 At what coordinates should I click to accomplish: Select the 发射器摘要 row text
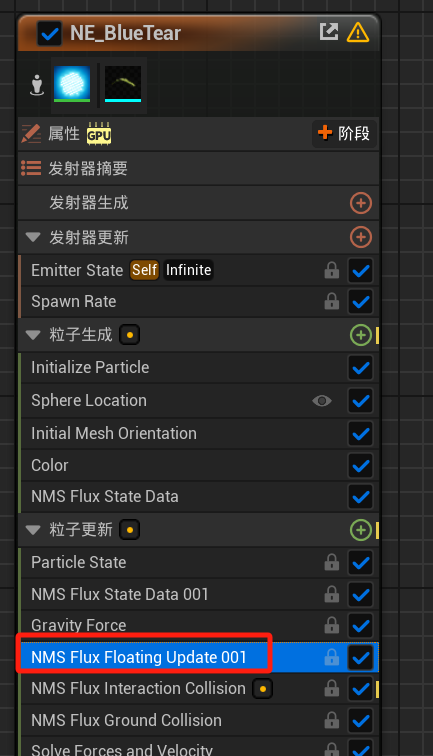[x=88, y=168]
